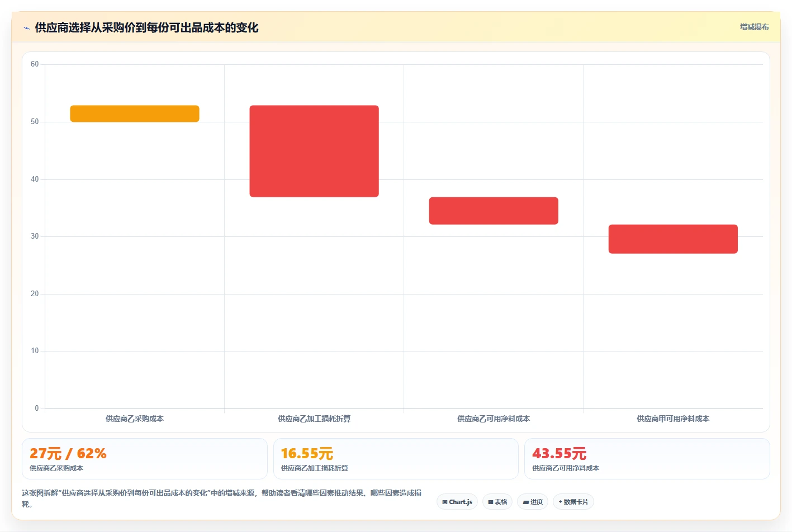
Task: Click x-axis label 供应商乙加工损耗折算
Action: [314, 419]
